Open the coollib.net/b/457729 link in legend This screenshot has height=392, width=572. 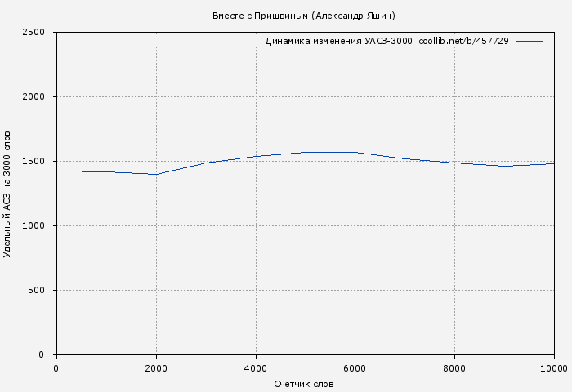463,41
